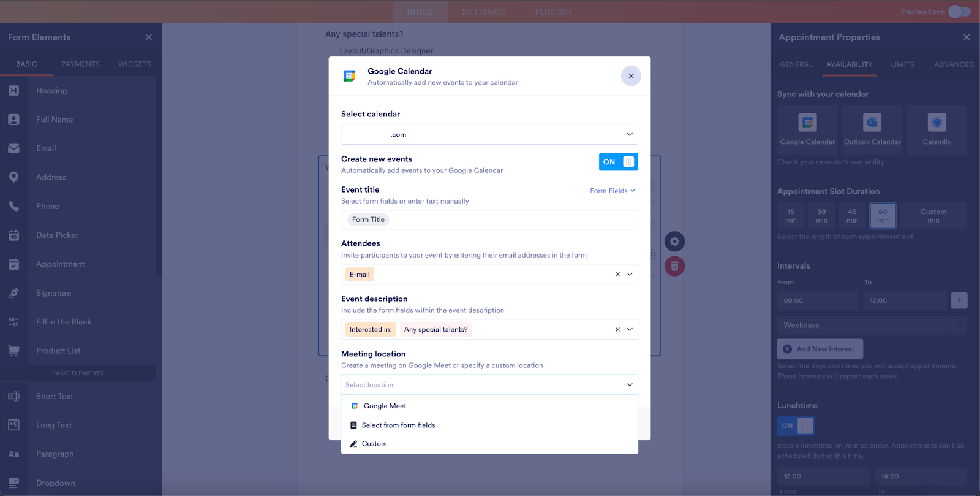980x496 pixels.
Task: Choose Select from form fields option
Action: [x=489, y=425]
